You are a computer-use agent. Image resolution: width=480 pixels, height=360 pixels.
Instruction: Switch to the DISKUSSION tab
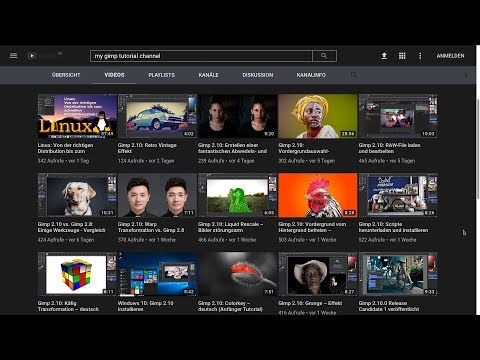pyautogui.click(x=258, y=75)
